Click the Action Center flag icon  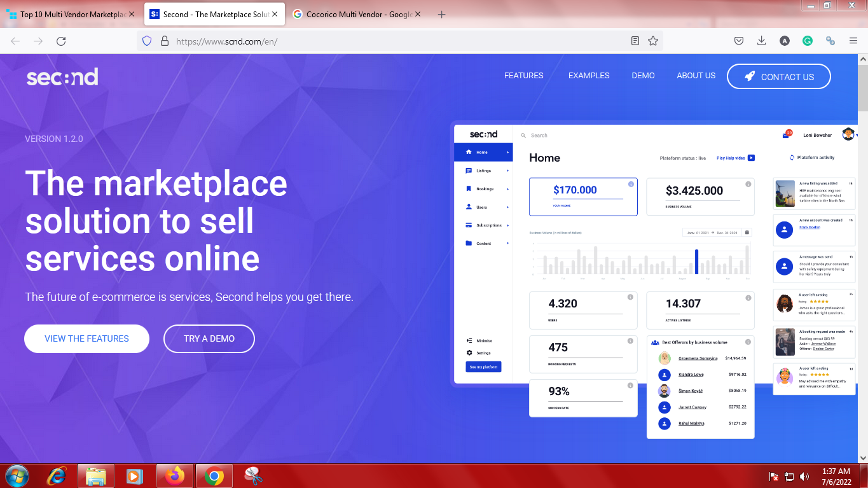[x=775, y=476]
